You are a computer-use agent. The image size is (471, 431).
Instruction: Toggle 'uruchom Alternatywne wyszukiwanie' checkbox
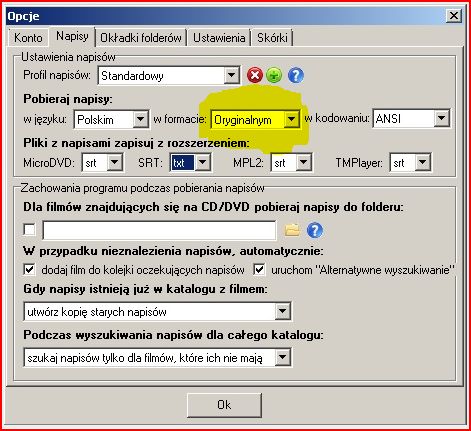coord(259,269)
